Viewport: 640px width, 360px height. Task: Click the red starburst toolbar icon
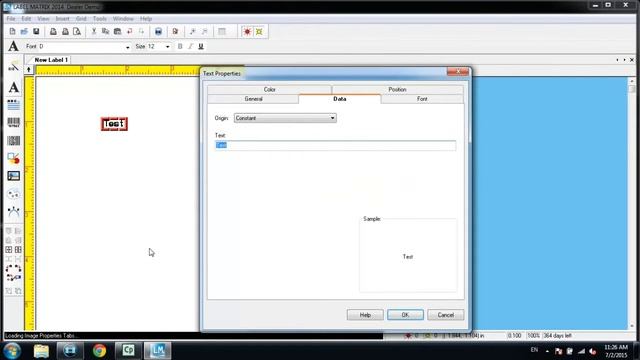click(x=247, y=31)
